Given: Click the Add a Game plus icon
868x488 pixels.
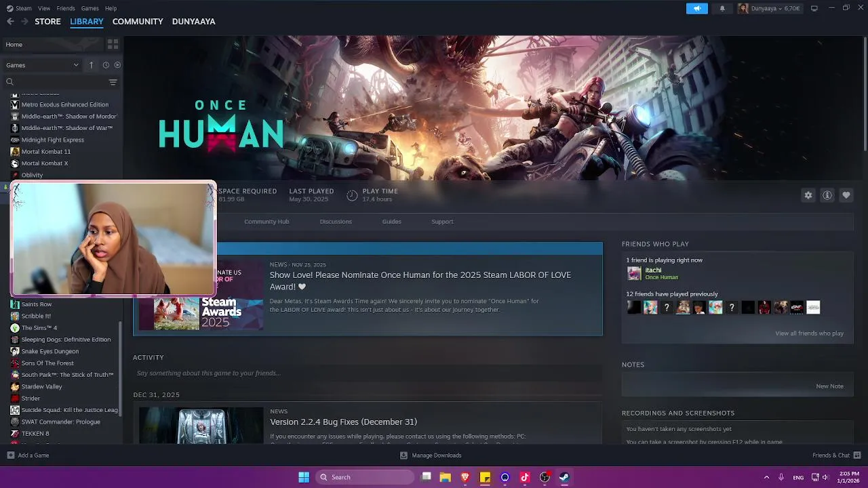Looking at the screenshot, I should point(10,455).
